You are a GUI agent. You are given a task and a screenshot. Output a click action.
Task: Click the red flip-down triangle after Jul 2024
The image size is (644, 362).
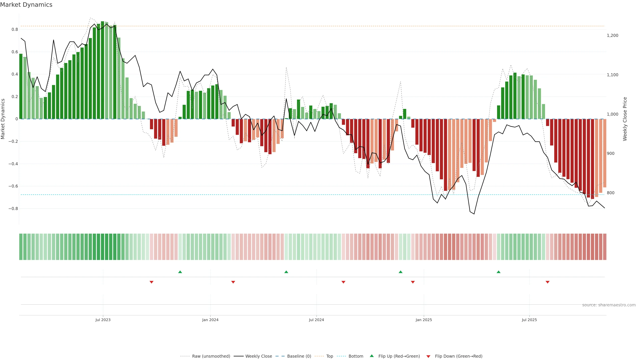coord(343,282)
